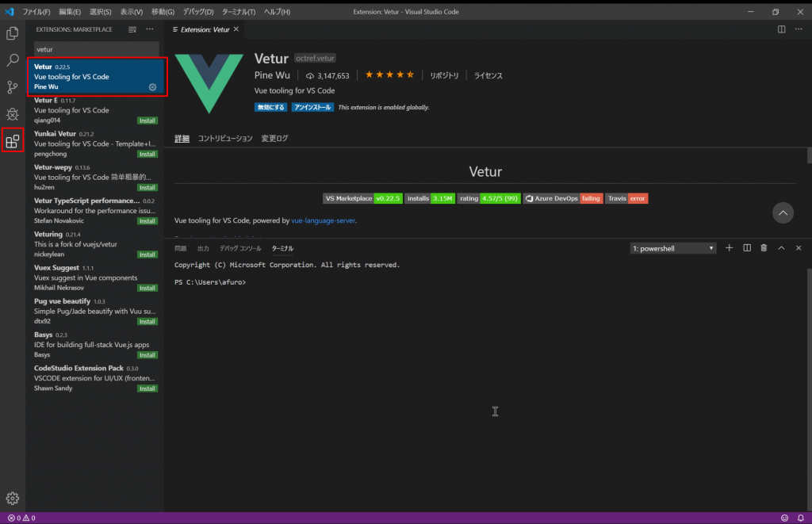Open the feedback smiley in status bar
Screen dimensions: 812x524
[784, 518]
